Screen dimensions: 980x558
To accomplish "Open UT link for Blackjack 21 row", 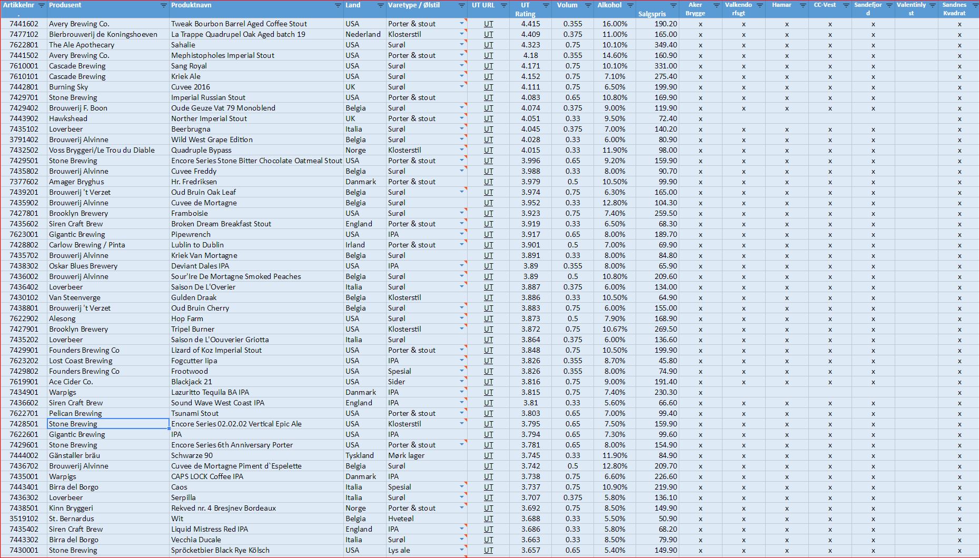I will click(489, 382).
